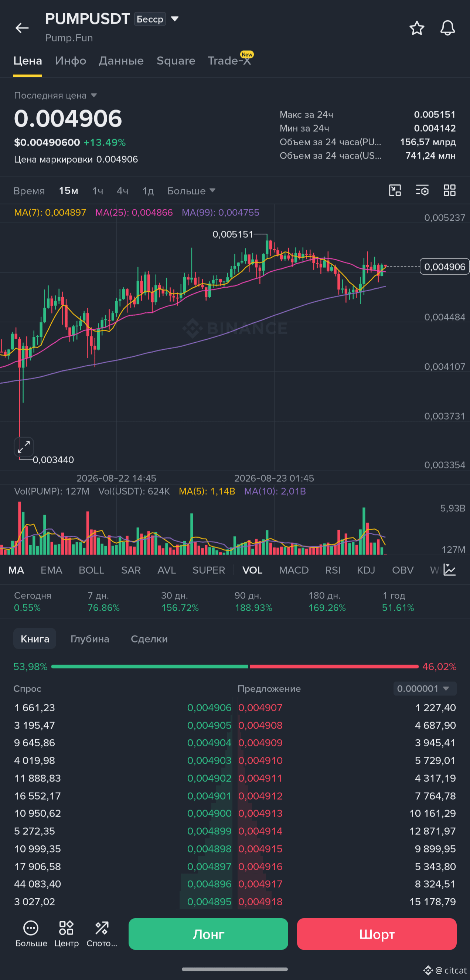Select ask price 0,004913
470x980 pixels.
click(x=260, y=813)
